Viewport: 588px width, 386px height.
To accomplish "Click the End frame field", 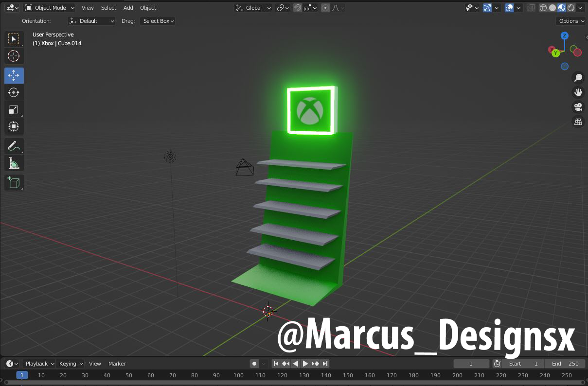I will [x=565, y=364].
